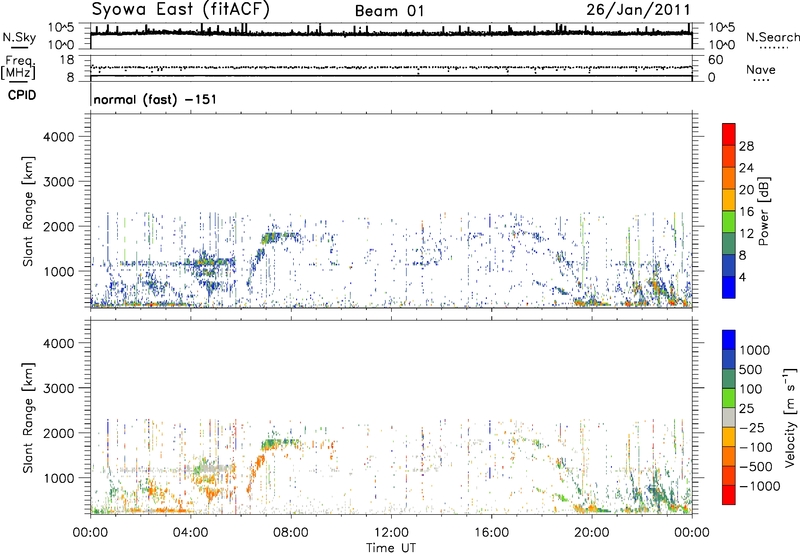Click the '-1000' tick on Velocity colorbar
Image resolution: width=800 pixels, height=554 pixels.
(x=760, y=486)
